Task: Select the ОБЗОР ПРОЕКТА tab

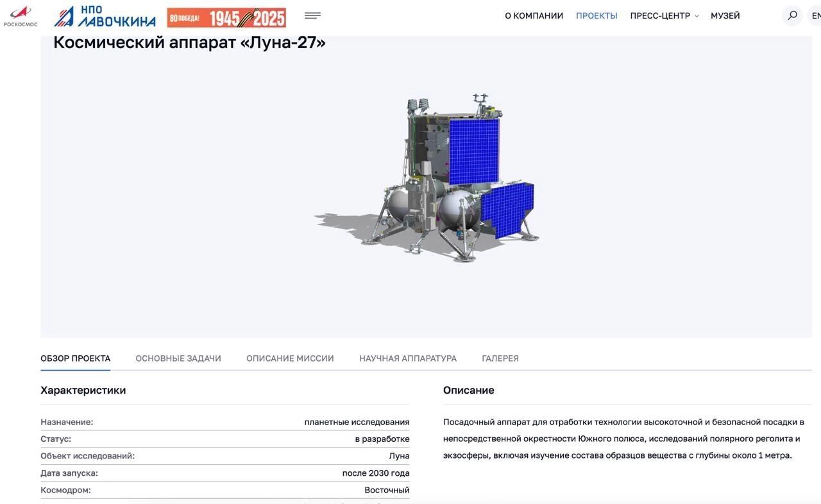Action: [75, 358]
